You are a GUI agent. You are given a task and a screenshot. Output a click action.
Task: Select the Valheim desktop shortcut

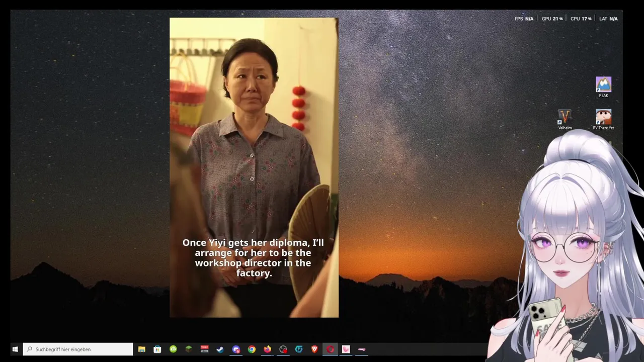(x=565, y=120)
